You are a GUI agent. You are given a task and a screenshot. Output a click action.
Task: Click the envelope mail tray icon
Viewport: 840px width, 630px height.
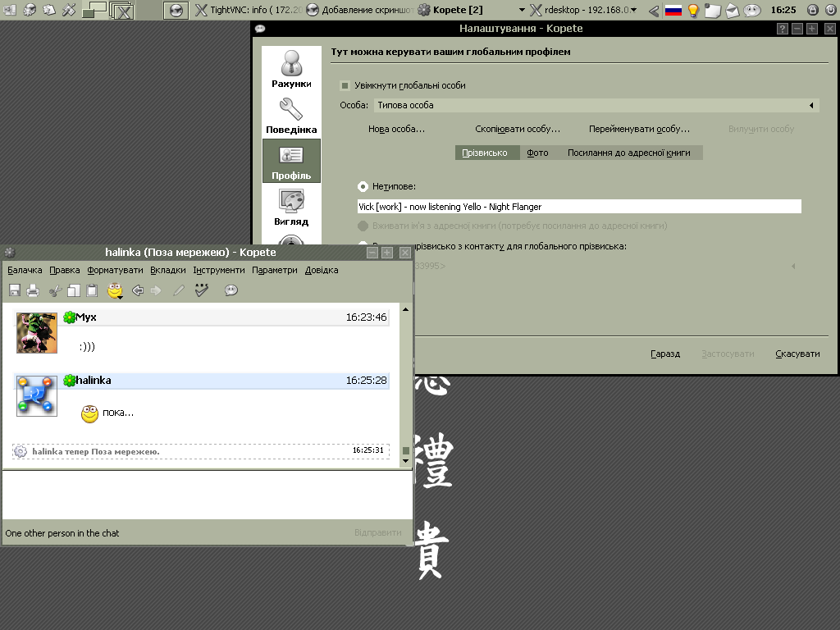(x=733, y=10)
